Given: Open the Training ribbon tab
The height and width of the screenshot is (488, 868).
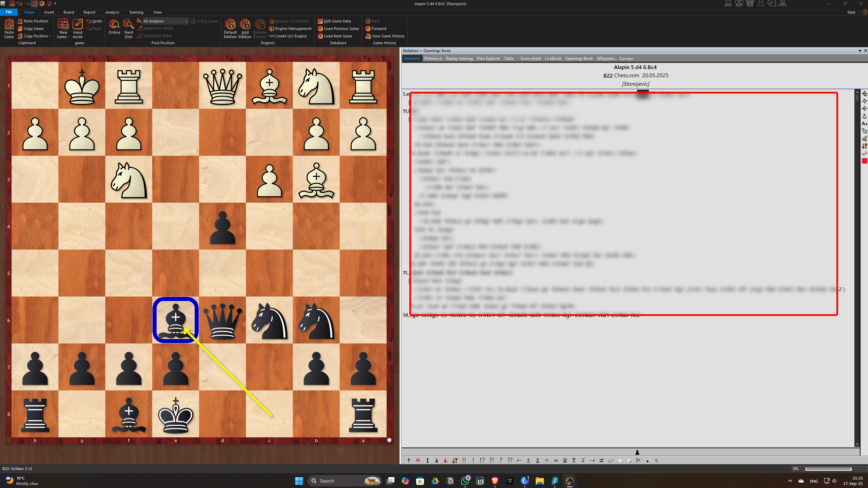Looking at the screenshot, I should [136, 12].
